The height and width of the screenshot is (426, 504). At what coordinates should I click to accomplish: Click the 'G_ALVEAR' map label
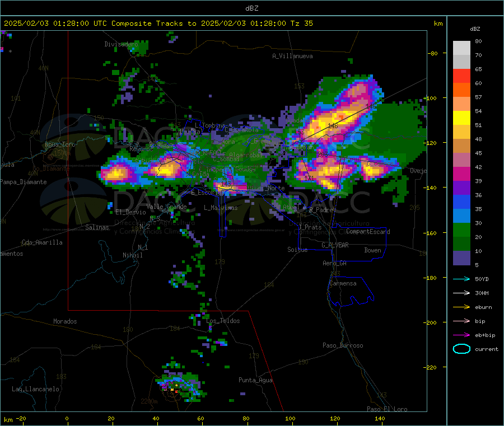point(335,245)
